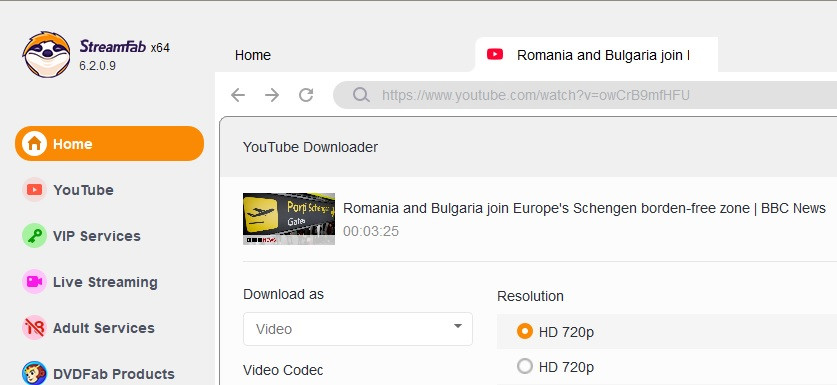837x385 pixels.
Task: Click the search magnifier in address bar
Action: [x=361, y=95]
